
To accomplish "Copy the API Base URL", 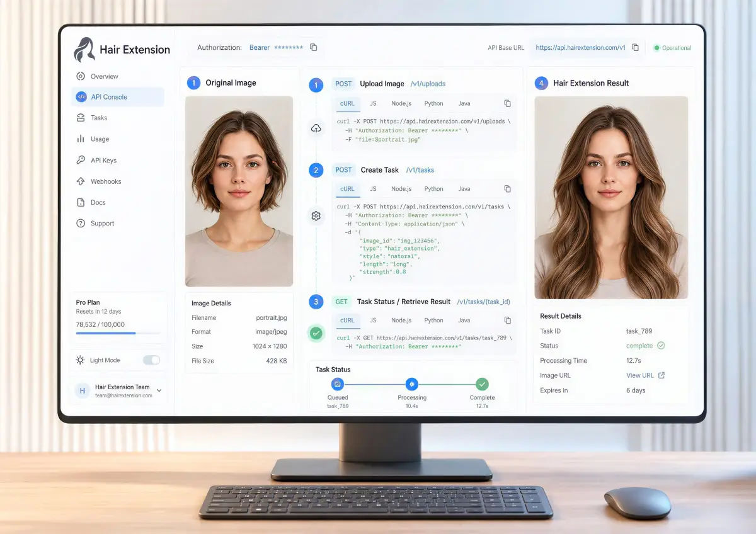I will coord(636,47).
